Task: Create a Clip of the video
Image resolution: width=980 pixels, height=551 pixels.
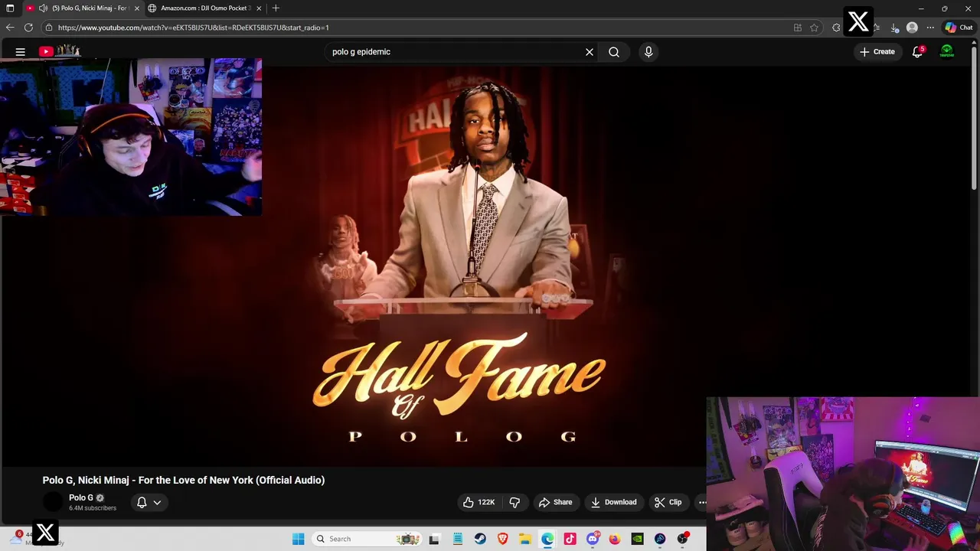Action: coord(668,502)
